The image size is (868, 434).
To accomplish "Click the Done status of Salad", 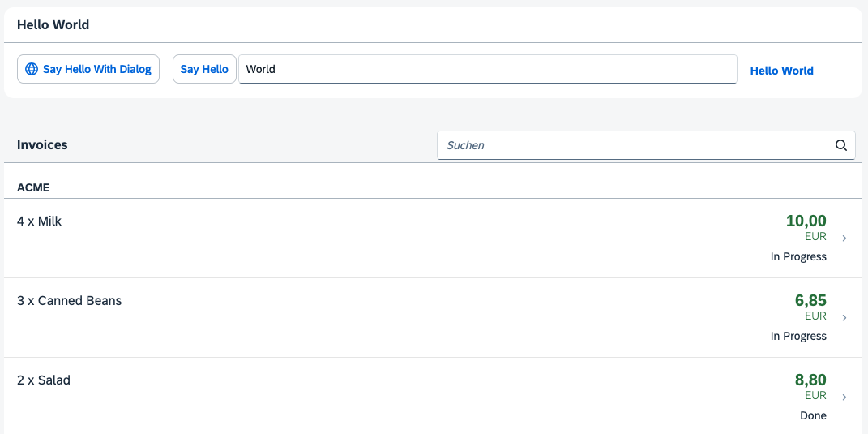I will [813, 415].
